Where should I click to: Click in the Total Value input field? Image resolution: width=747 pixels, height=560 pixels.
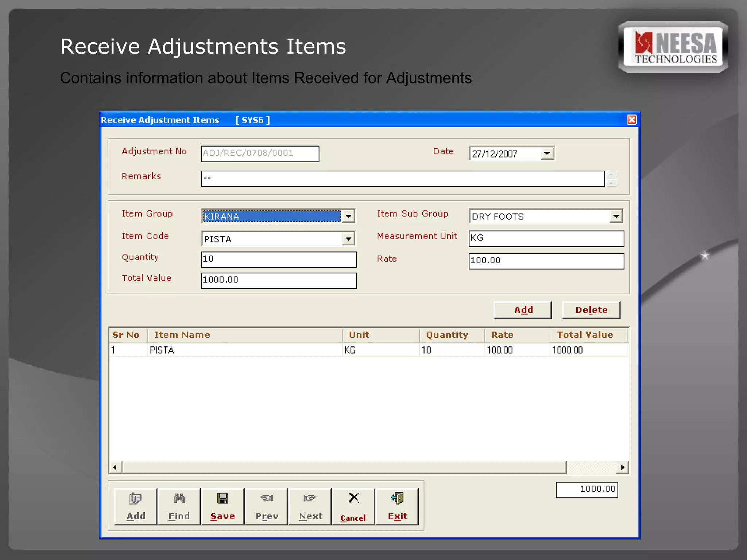point(279,280)
